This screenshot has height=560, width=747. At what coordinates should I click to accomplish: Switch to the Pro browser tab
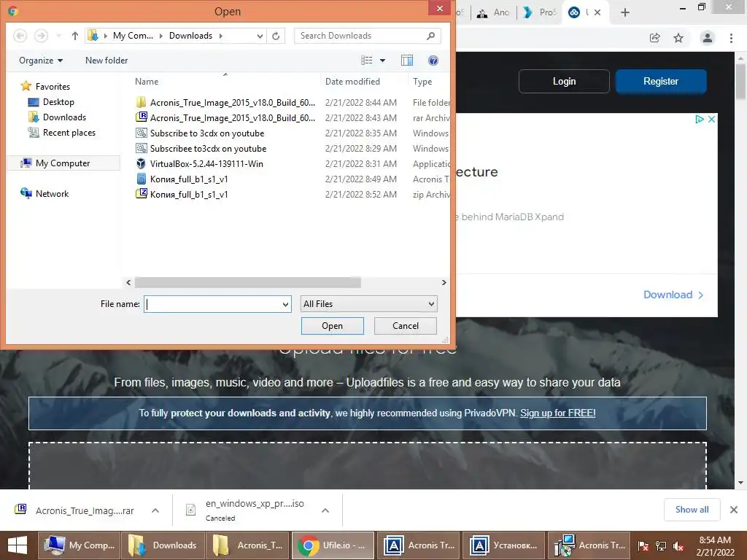[x=540, y=12]
